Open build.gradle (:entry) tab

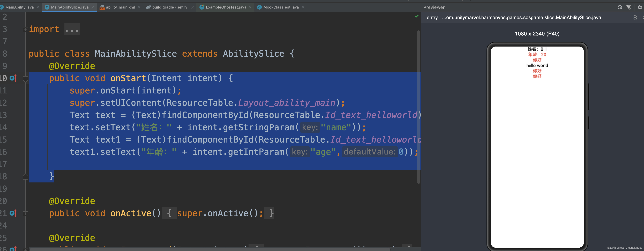(170, 7)
